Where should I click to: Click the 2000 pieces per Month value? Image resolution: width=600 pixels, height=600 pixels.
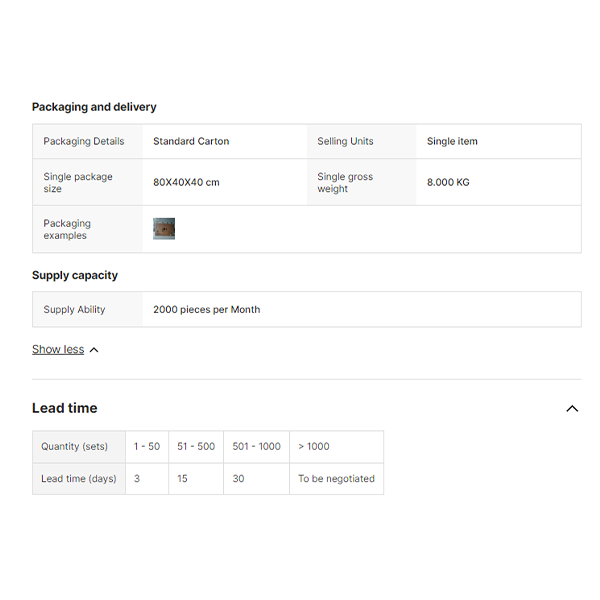point(206,310)
